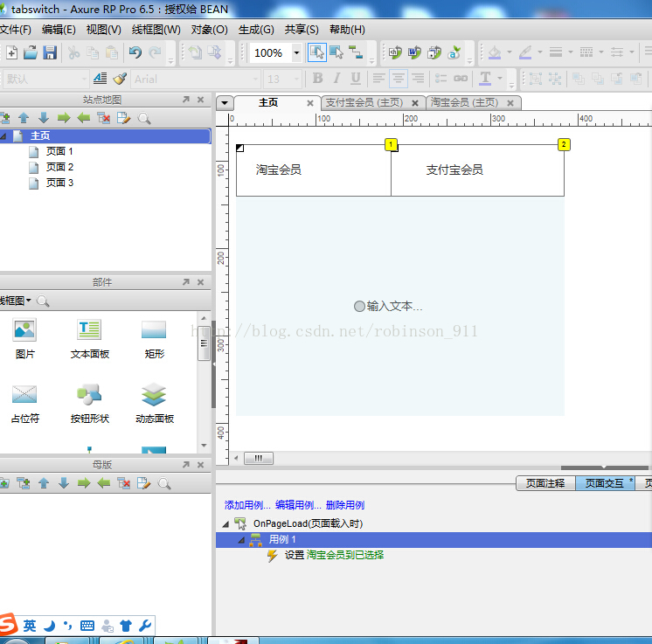Click Sogou IME 英 language indicator
The height and width of the screenshot is (644, 652).
pyautogui.click(x=30, y=626)
